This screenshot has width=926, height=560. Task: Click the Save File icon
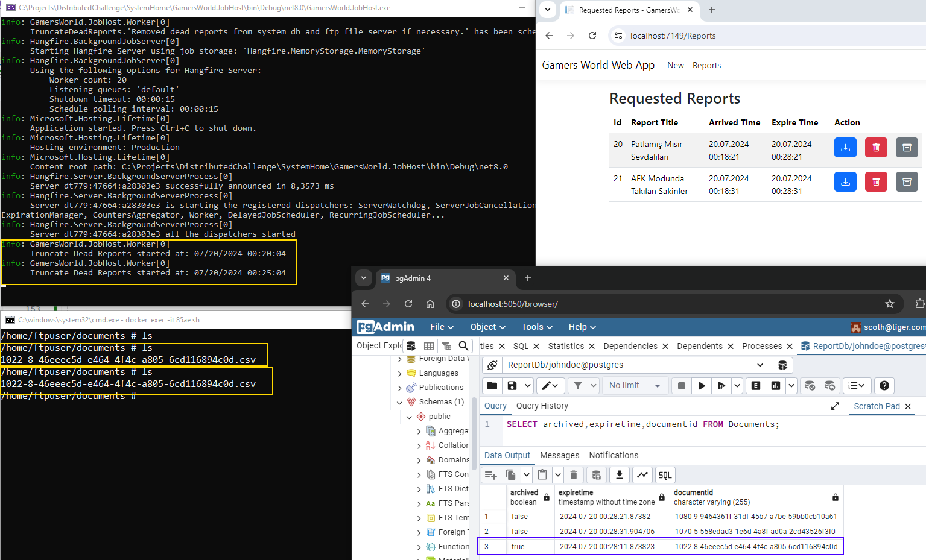[512, 385]
